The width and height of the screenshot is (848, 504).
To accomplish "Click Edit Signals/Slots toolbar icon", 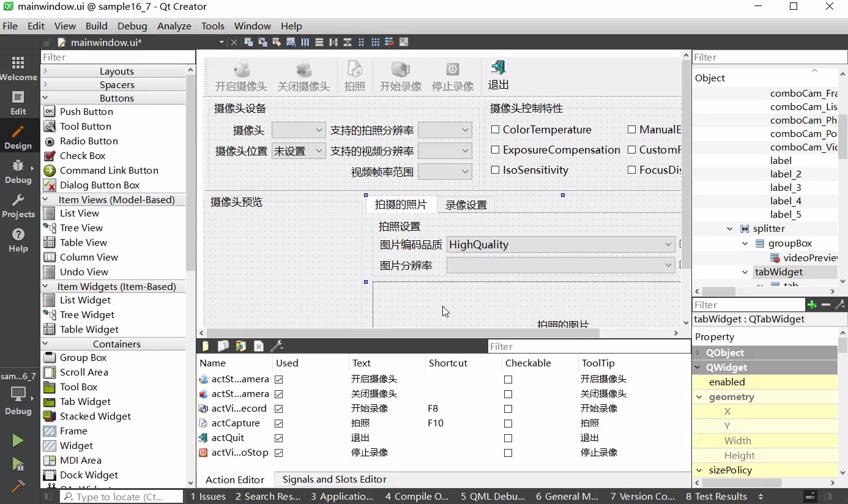I will [262, 42].
